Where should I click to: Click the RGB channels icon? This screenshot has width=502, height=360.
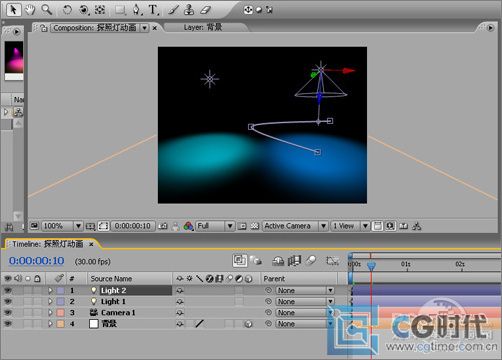click(188, 226)
